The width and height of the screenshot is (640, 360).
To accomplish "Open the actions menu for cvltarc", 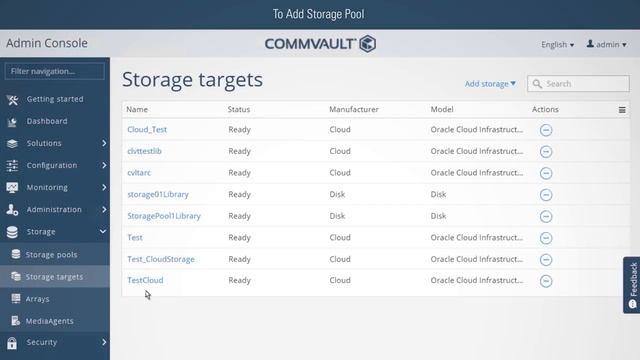I will pos(546,173).
